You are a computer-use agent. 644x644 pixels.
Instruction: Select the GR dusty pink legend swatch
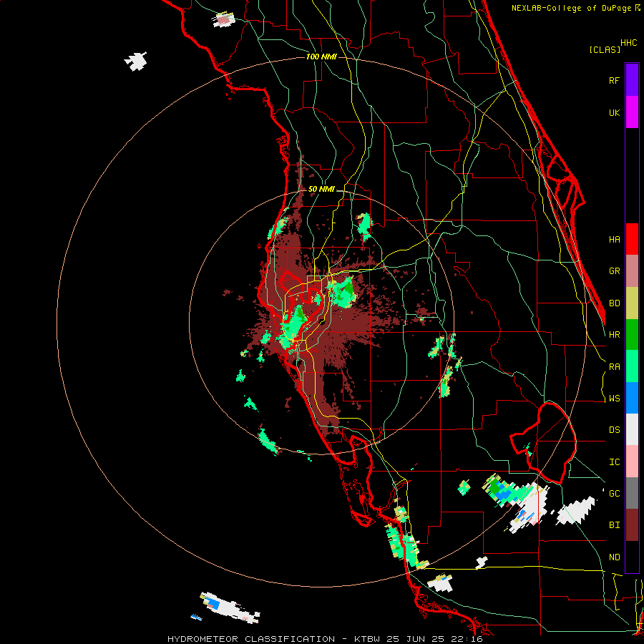(x=632, y=271)
